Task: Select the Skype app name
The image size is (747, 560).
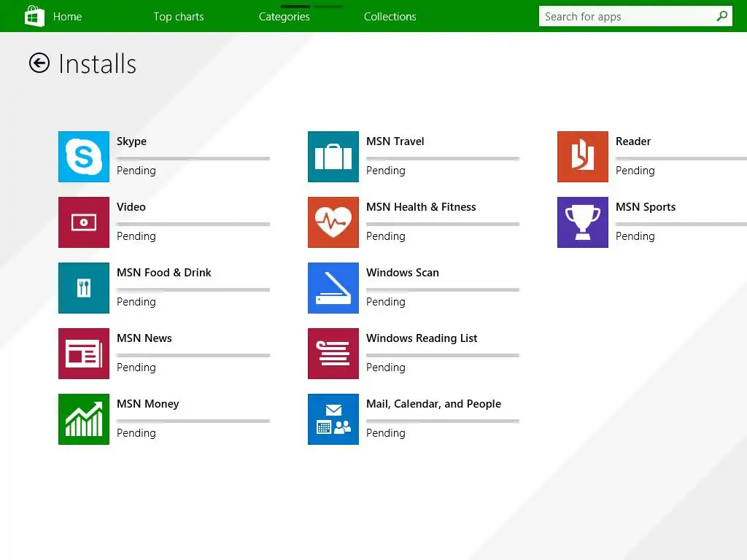Action: (x=131, y=141)
